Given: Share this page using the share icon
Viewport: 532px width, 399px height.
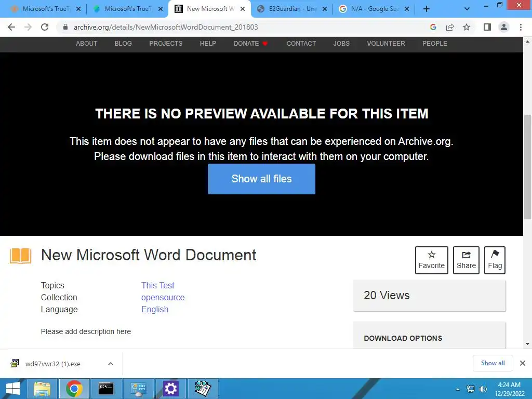Looking at the screenshot, I should coord(450,27).
